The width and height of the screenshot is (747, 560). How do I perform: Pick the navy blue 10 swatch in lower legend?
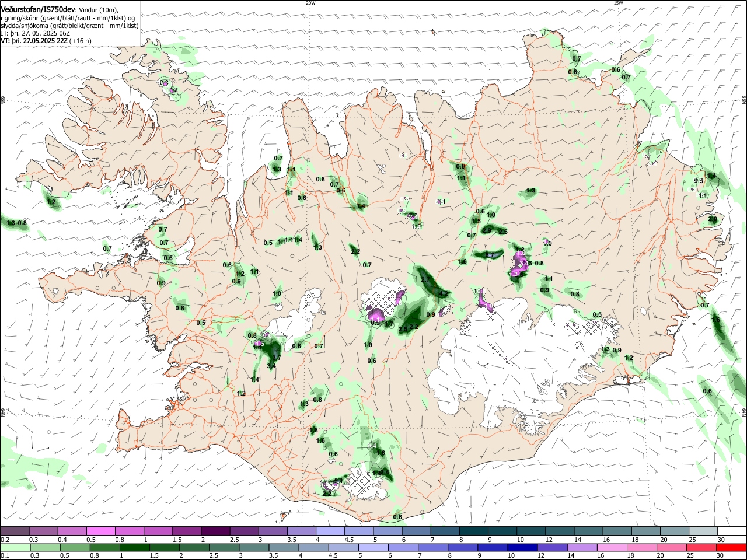click(x=522, y=547)
